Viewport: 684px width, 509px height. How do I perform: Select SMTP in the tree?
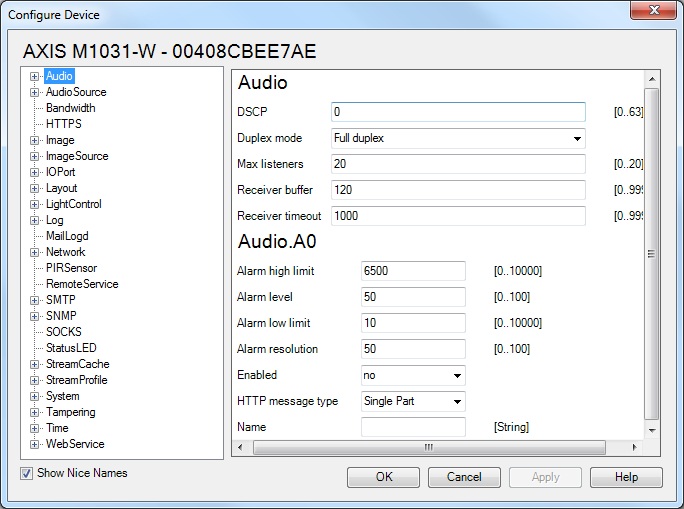(x=61, y=300)
